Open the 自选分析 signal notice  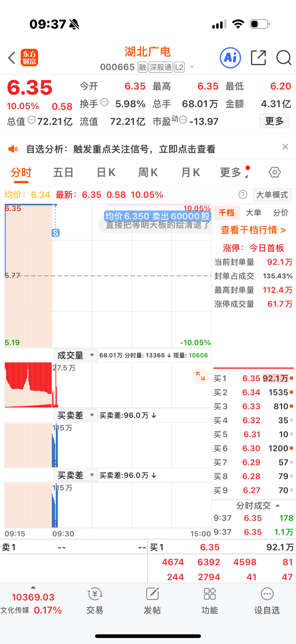tap(121, 149)
